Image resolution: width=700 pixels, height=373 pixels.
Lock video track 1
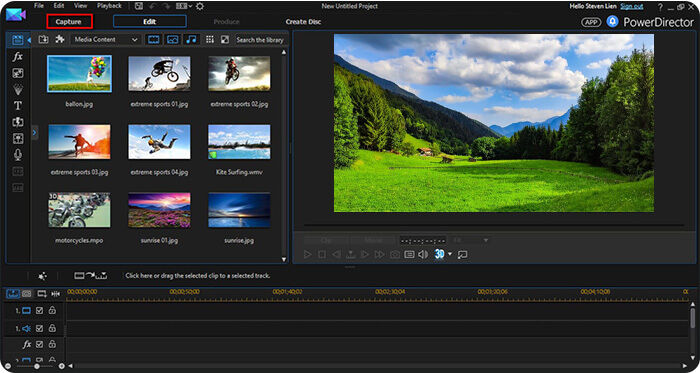(52, 310)
